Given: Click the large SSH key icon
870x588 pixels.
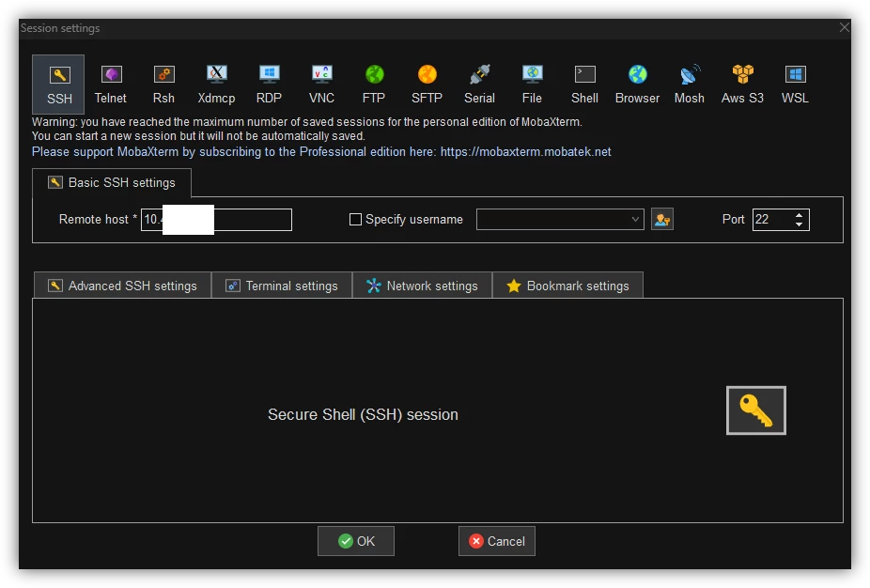Looking at the screenshot, I should click(x=755, y=410).
